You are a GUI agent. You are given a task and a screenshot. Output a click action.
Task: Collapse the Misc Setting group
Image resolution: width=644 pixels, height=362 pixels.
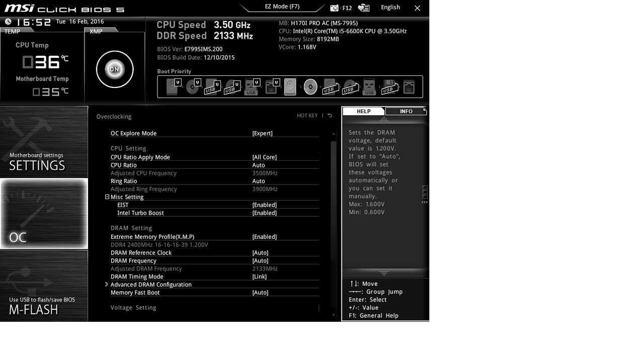point(107,197)
